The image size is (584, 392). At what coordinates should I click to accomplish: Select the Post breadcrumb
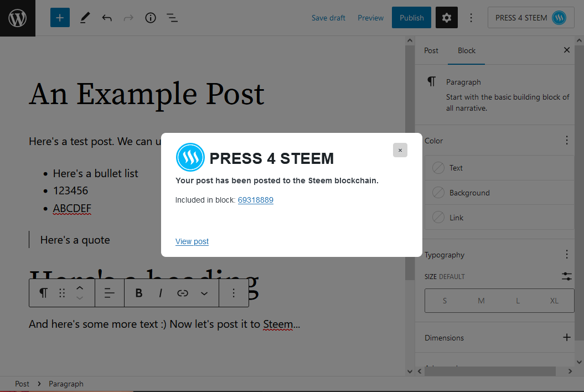(x=22, y=384)
